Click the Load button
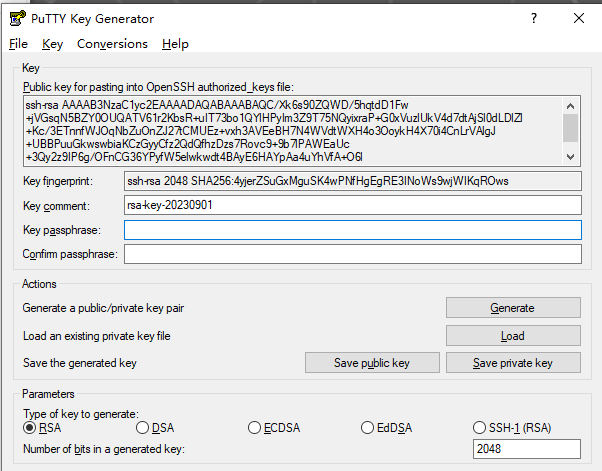 tap(513, 335)
